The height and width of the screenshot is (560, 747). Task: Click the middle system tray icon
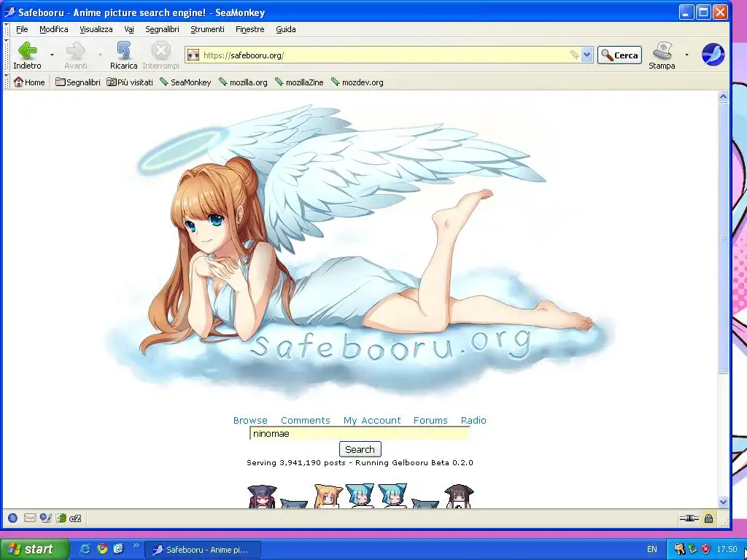click(x=693, y=549)
